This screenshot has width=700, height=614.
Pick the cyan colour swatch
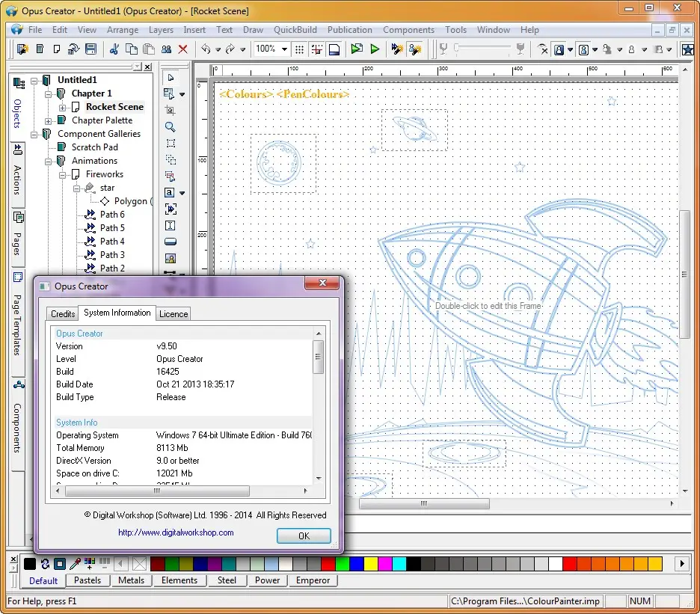pos(399,564)
